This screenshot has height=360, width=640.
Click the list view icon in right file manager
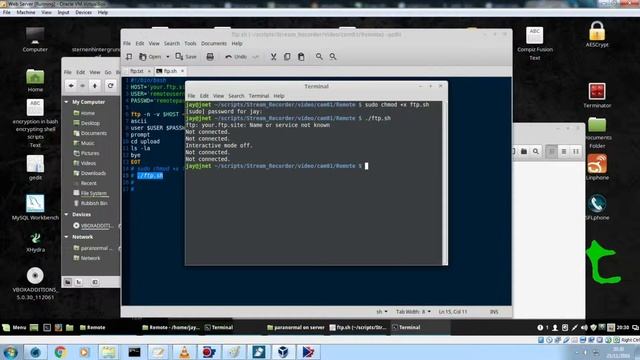[564, 151]
